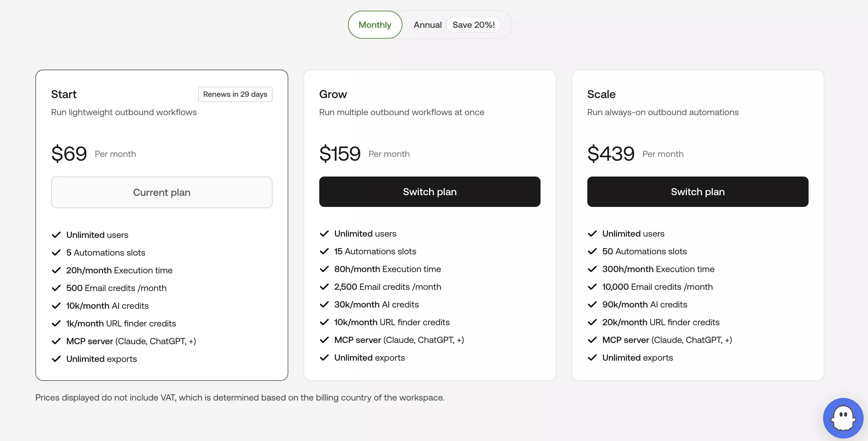Image resolution: width=868 pixels, height=441 pixels.
Task: Switch plan to Grow
Action: tap(430, 191)
